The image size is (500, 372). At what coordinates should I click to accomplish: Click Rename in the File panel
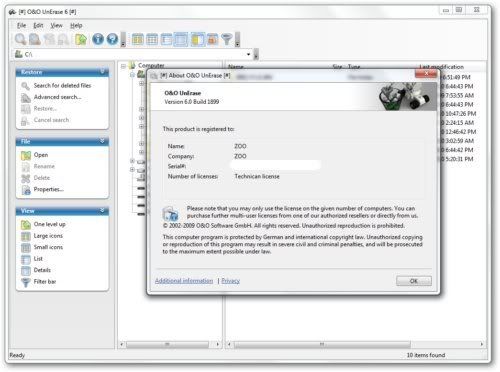point(44,166)
